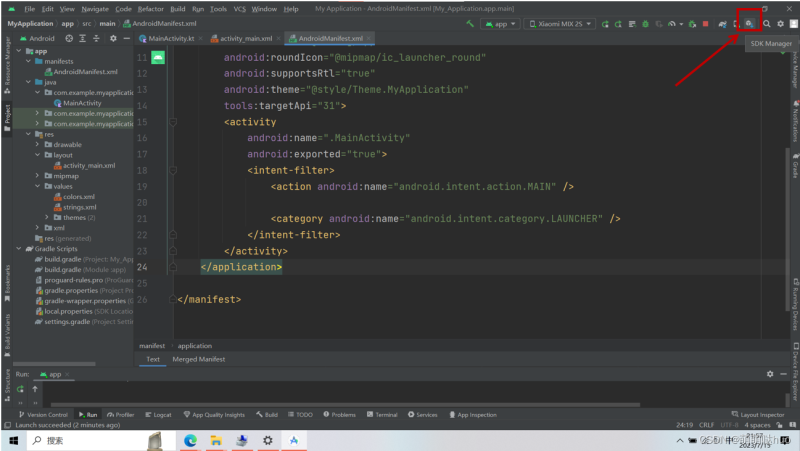
Task: Open the Profile app dropdown arrow
Action: tap(681, 24)
